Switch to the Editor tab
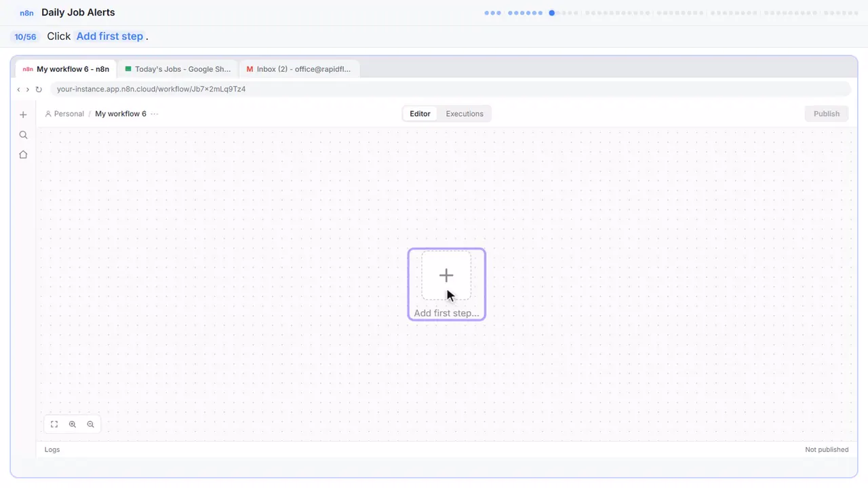The height and width of the screenshot is (488, 868). coord(420,114)
